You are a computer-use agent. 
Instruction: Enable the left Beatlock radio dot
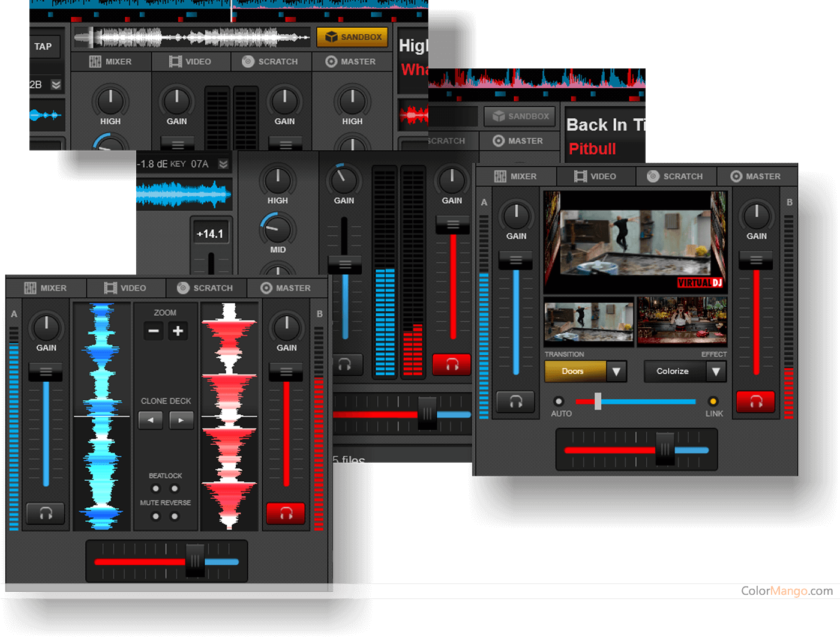(156, 489)
